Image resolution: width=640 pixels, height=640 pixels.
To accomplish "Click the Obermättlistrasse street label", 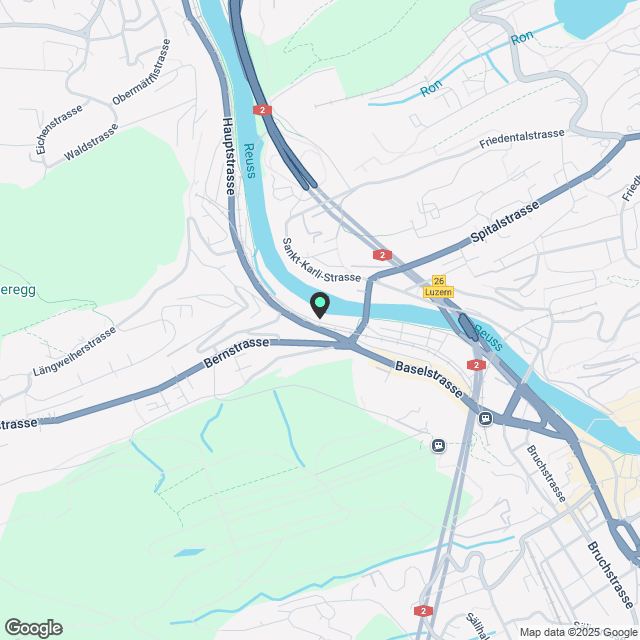I will click(141, 72).
